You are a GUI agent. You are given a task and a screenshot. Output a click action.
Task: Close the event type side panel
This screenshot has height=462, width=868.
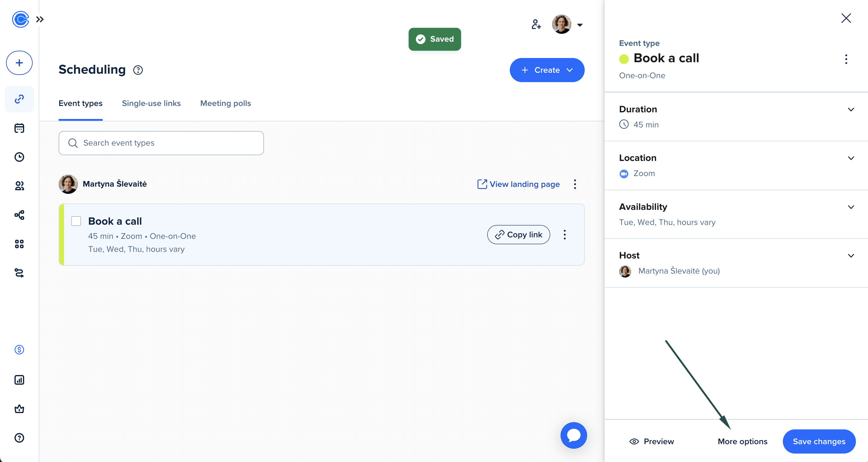pyautogui.click(x=846, y=18)
